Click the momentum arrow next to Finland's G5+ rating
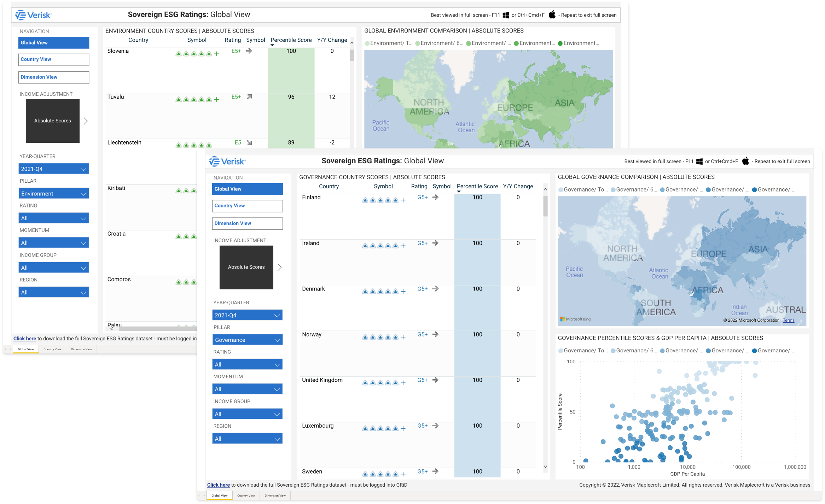Viewport: 825px width, 504px height. click(x=436, y=197)
